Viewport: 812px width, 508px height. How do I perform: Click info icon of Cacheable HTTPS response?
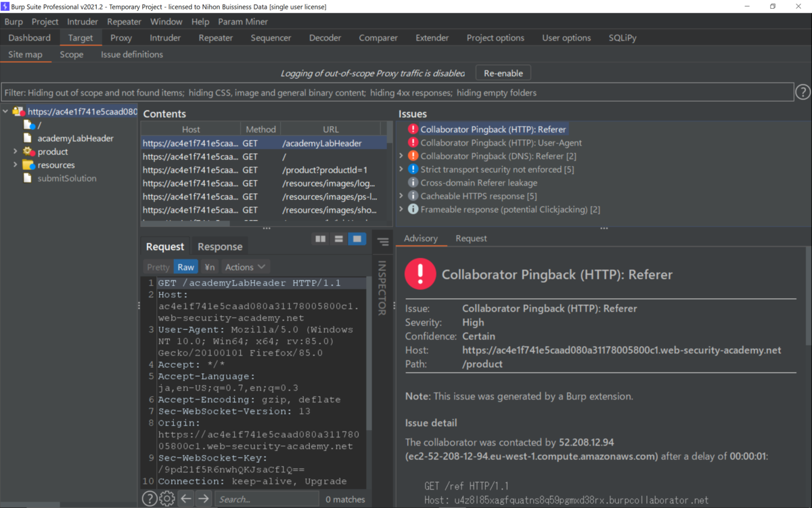point(413,196)
